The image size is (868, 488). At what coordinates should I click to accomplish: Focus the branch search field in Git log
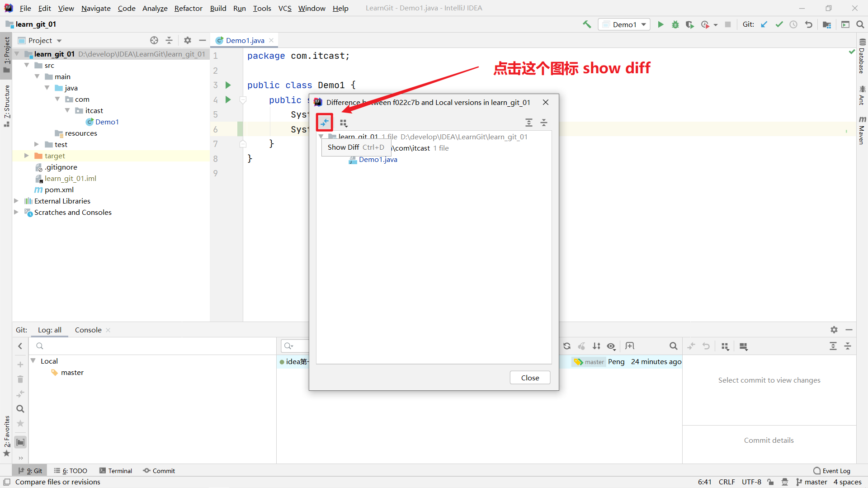coord(153,346)
